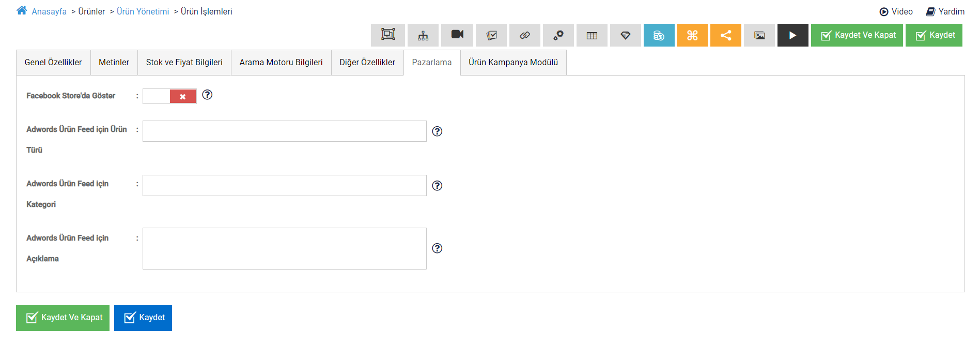The image size is (980, 343).
Task: Switch to Metinler tab
Action: click(114, 63)
